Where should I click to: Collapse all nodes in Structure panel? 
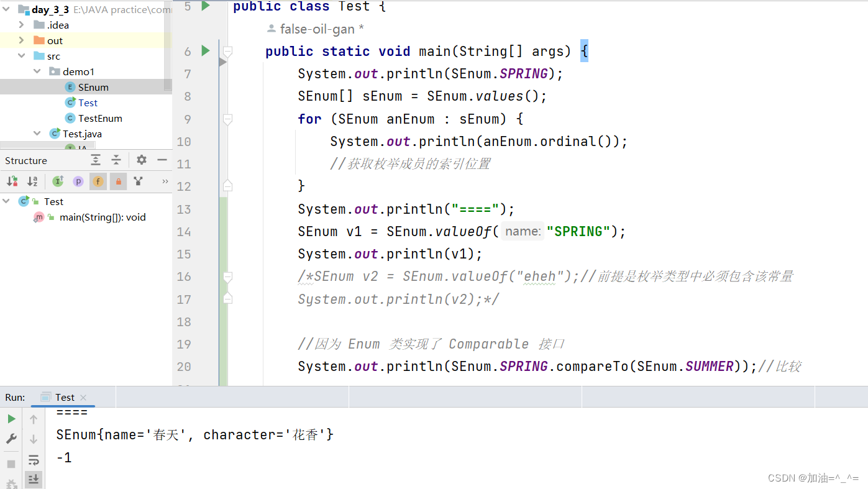click(x=116, y=160)
